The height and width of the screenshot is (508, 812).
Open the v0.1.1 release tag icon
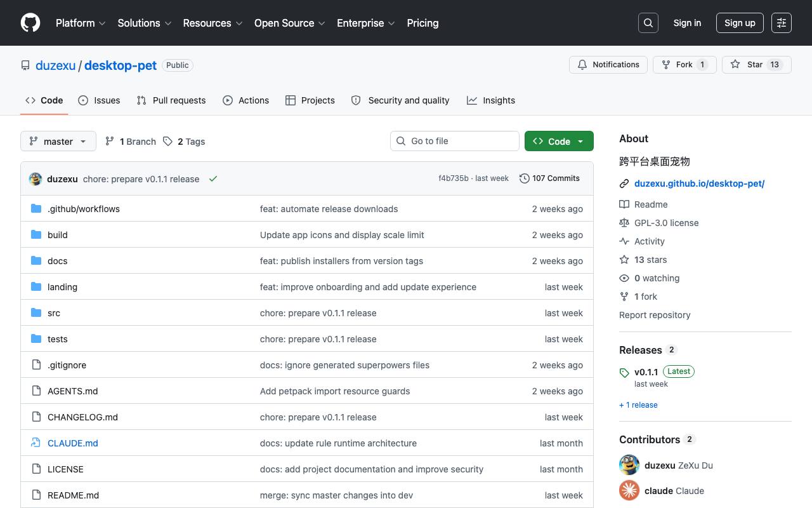[x=624, y=373]
